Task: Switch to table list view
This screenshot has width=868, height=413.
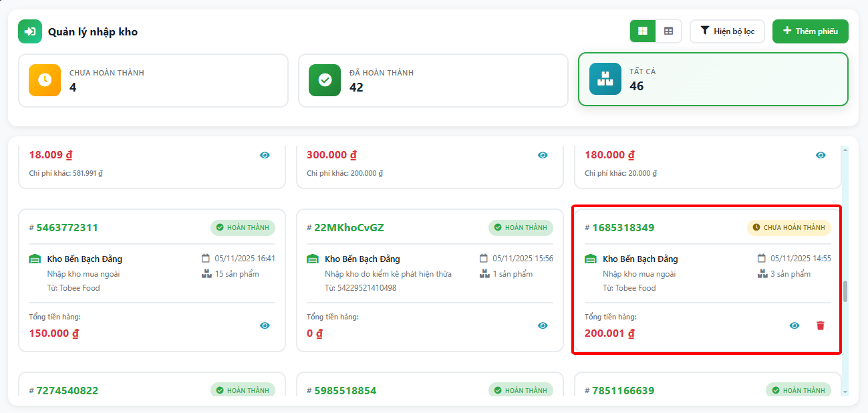Action: click(668, 31)
